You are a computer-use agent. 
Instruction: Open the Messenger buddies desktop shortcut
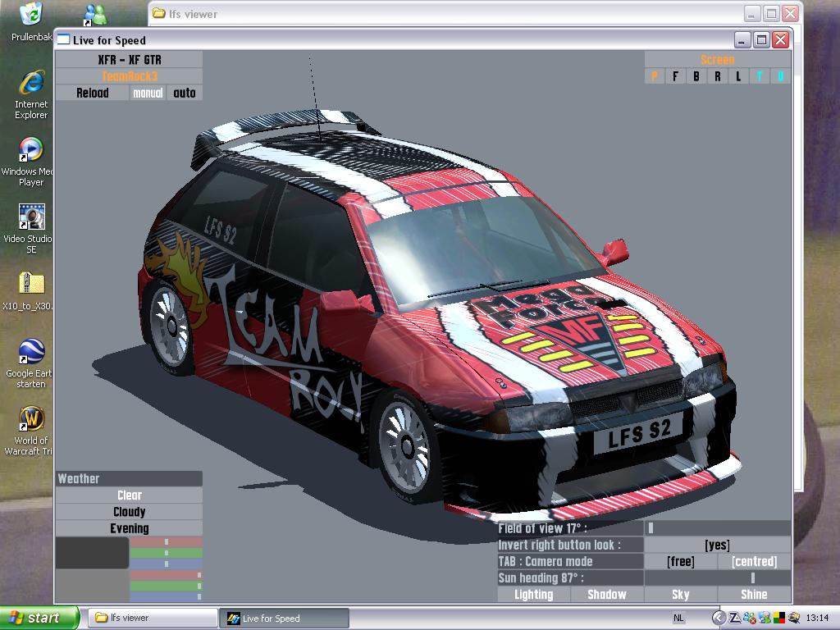[x=95, y=15]
